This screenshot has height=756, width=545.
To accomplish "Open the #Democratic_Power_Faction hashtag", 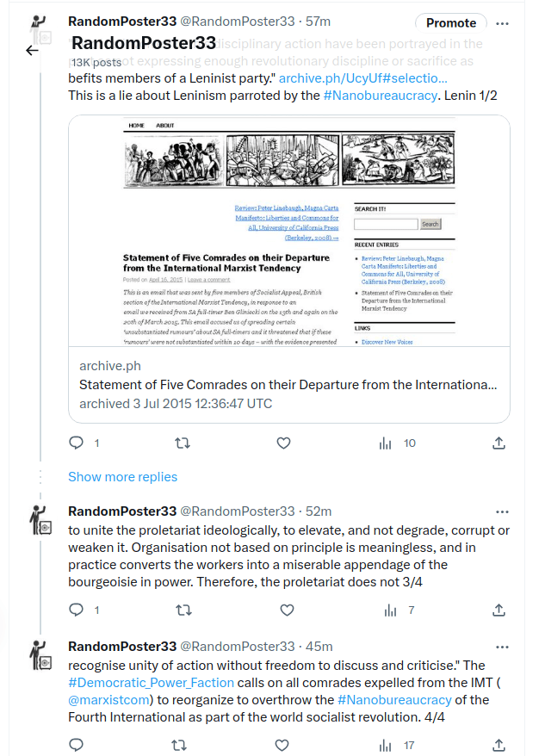I will click(151, 683).
